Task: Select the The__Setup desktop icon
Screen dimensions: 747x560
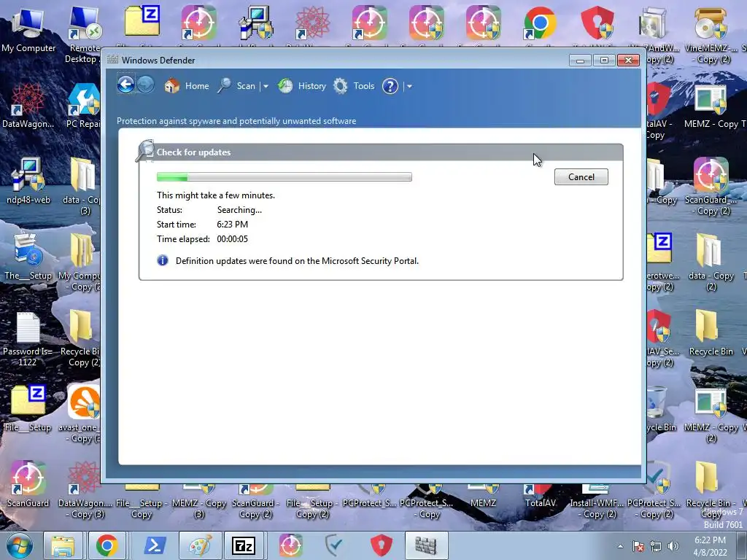Action: [28, 257]
